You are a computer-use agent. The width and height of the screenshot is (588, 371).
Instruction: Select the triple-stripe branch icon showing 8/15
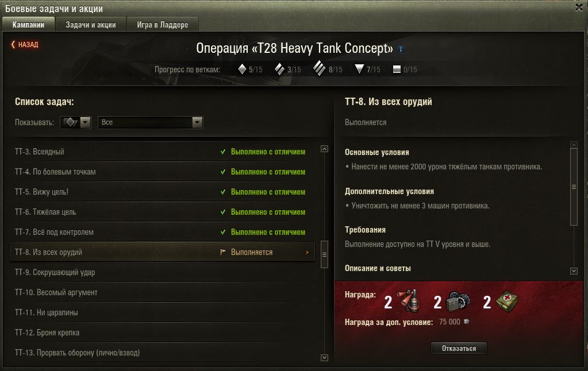coord(319,68)
